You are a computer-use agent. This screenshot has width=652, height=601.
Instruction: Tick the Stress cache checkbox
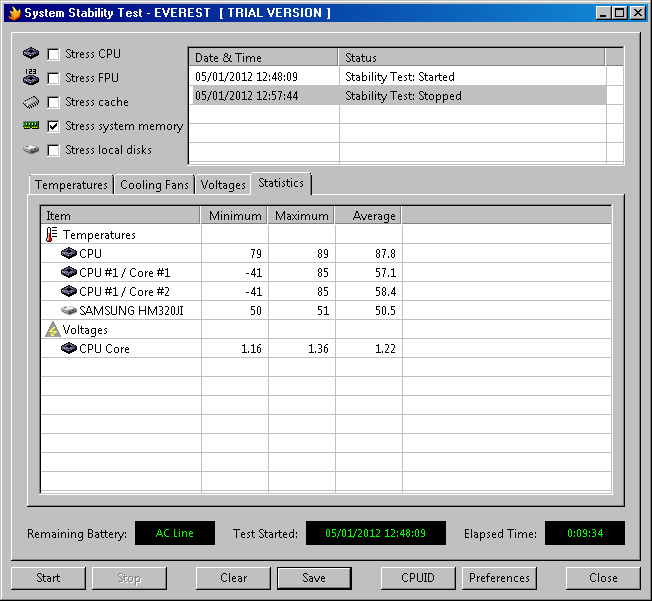(54, 102)
